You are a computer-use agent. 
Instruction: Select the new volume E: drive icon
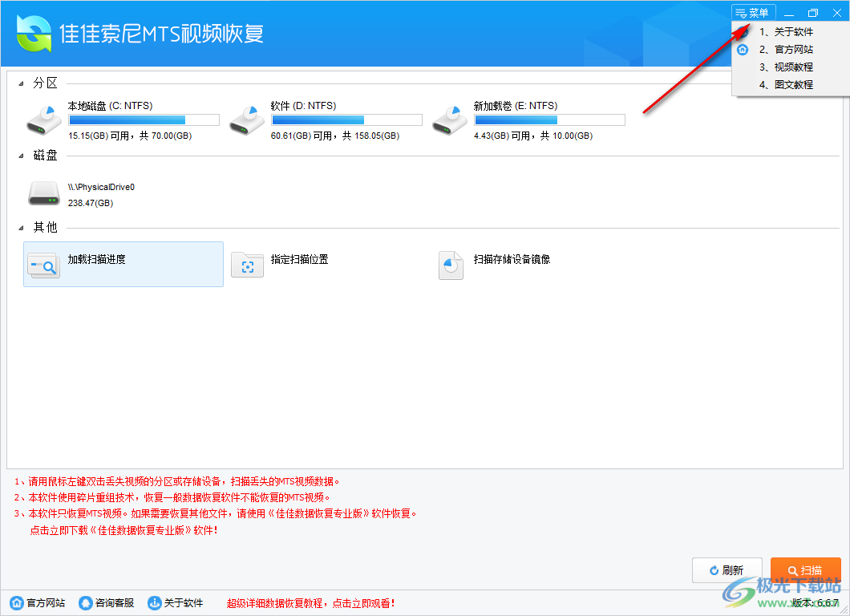click(450, 120)
